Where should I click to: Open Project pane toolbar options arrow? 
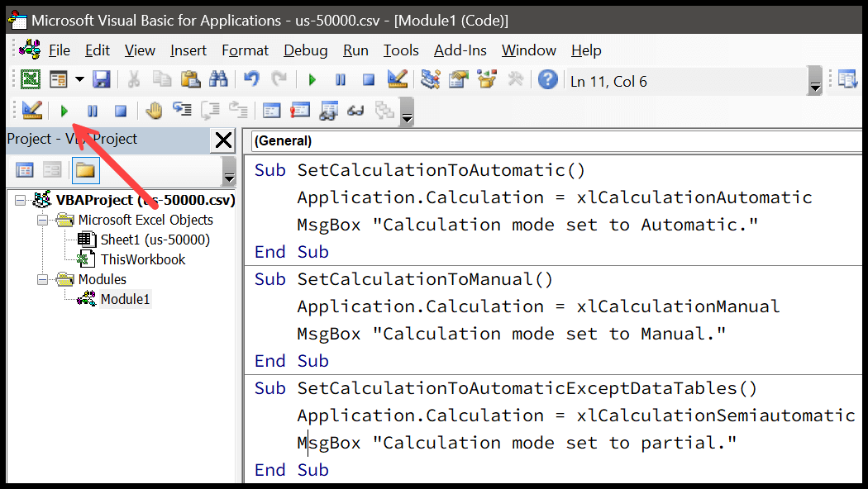(x=229, y=170)
